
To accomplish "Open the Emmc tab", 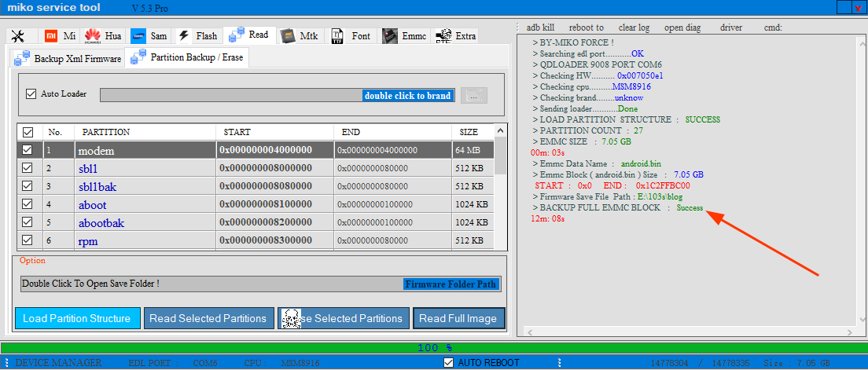I will 405,36.
